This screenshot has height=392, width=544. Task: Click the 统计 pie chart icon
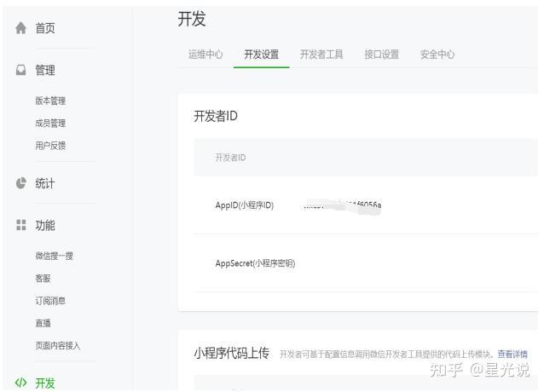click(x=20, y=183)
